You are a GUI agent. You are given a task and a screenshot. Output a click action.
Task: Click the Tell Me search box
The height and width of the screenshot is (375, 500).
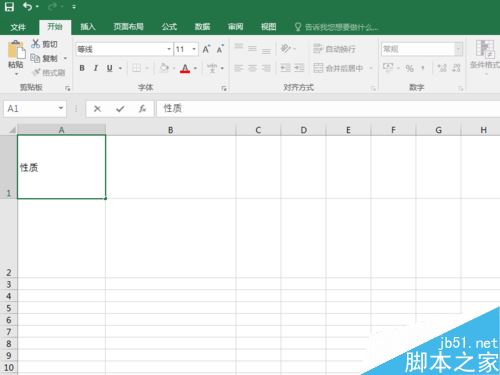[x=337, y=27]
